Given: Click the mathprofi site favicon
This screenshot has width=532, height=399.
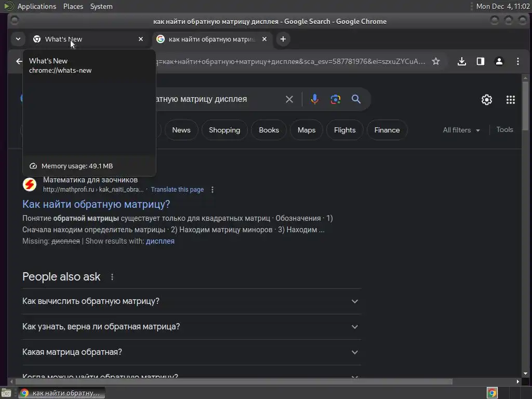Looking at the screenshot, I should tap(30, 184).
